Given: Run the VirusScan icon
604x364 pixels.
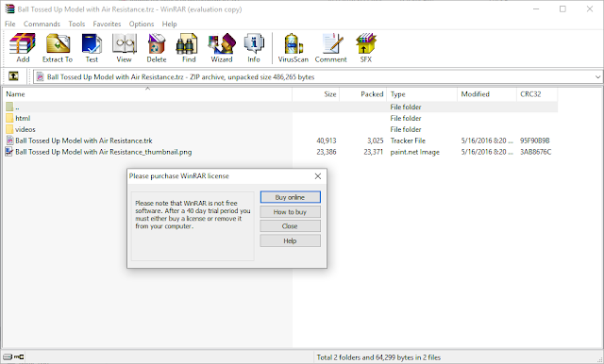Looking at the screenshot, I should (294, 48).
